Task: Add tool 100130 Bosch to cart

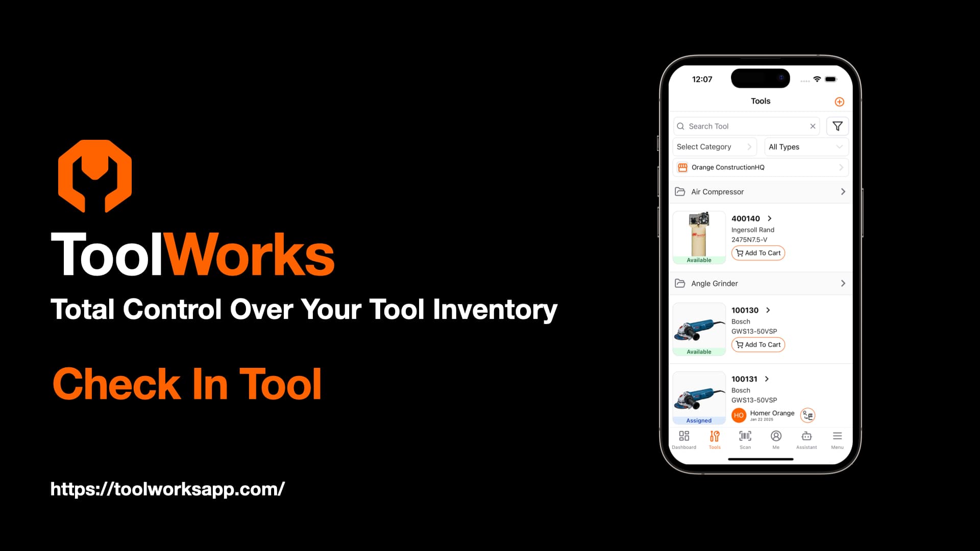Action: coord(758,344)
